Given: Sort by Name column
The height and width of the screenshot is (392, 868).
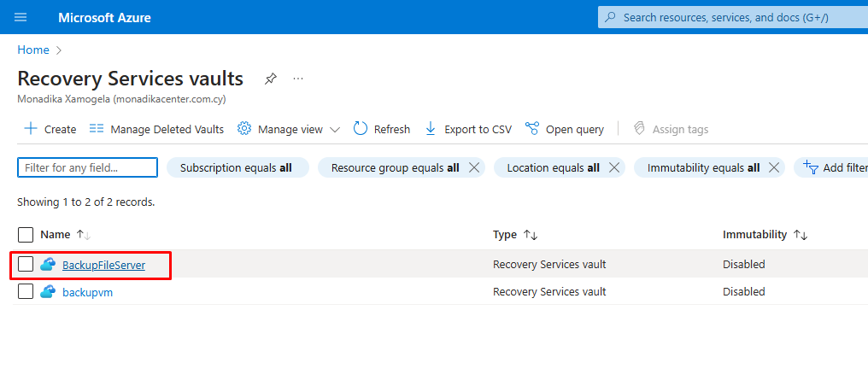Looking at the screenshot, I should point(65,235).
